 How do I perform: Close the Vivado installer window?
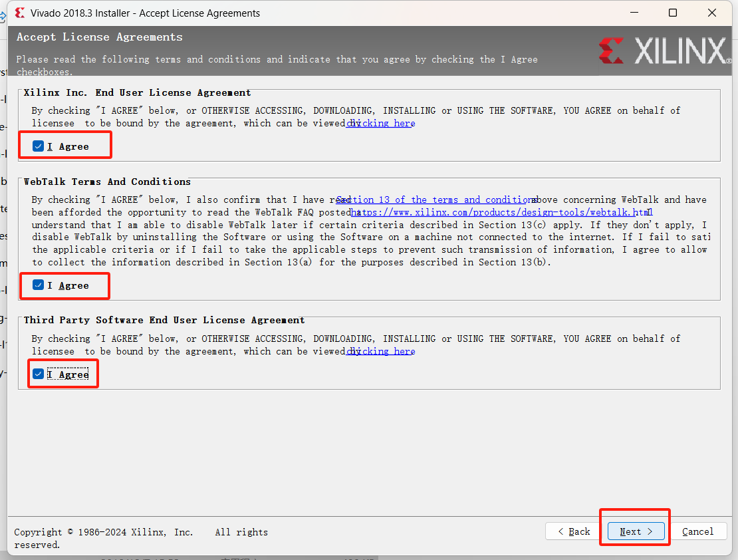click(x=712, y=13)
